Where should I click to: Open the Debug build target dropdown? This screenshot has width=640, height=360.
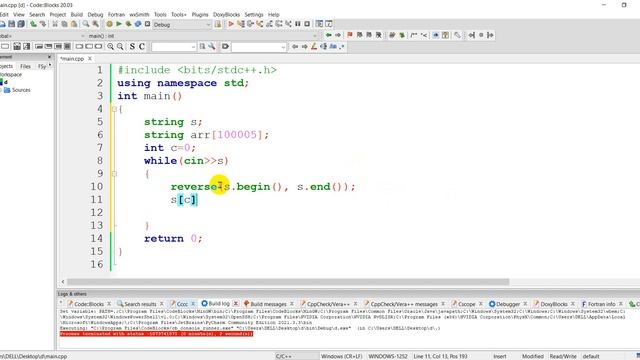182,24
